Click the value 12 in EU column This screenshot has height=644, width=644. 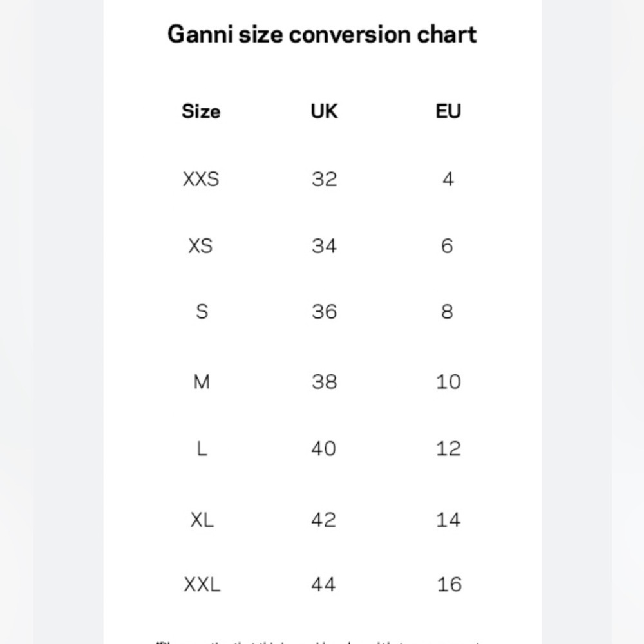(x=448, y=448)
